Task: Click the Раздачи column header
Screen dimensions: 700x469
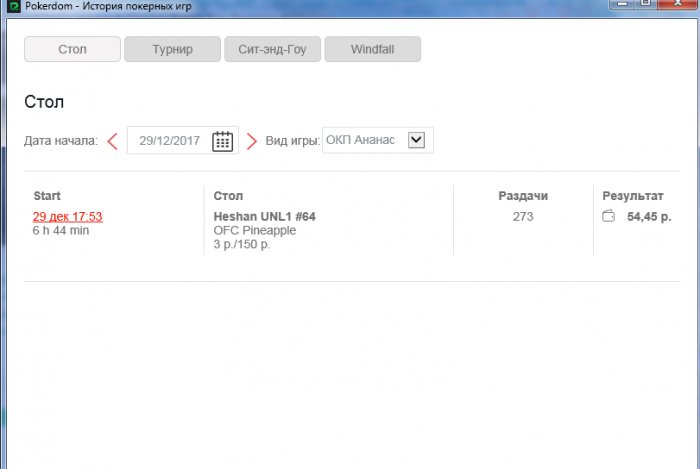Action: pyautogui.click(x=523, y=196)
